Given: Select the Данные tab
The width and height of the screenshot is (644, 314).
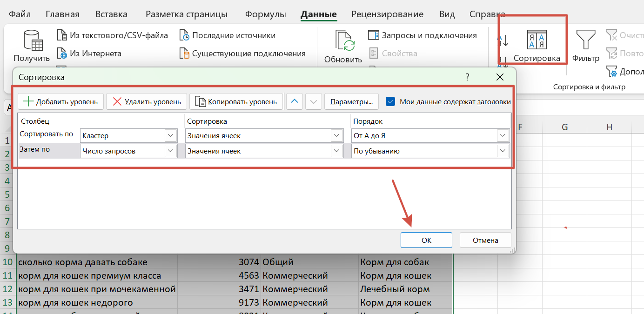Looking at the screenshot, I should (x=319, y=14).
